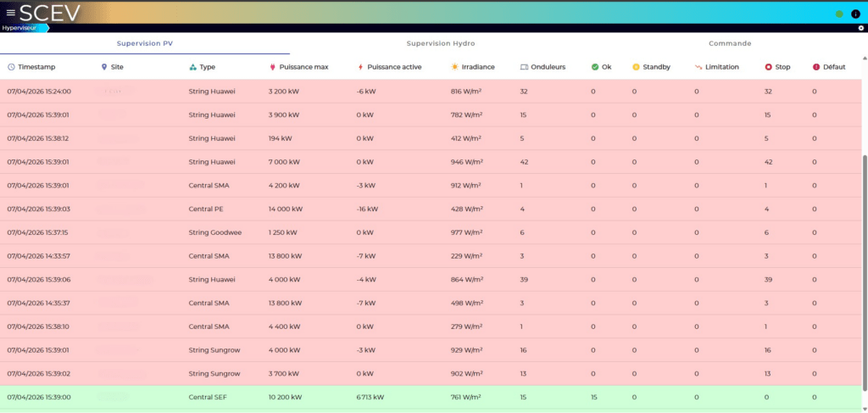Open the hamburger menu next to SCEV
The height and width of the screenshot is (413, 868).
click(10, 13)
